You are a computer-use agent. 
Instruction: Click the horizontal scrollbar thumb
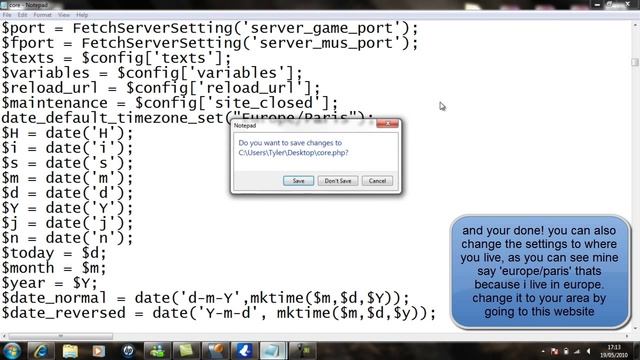[60, 336]
